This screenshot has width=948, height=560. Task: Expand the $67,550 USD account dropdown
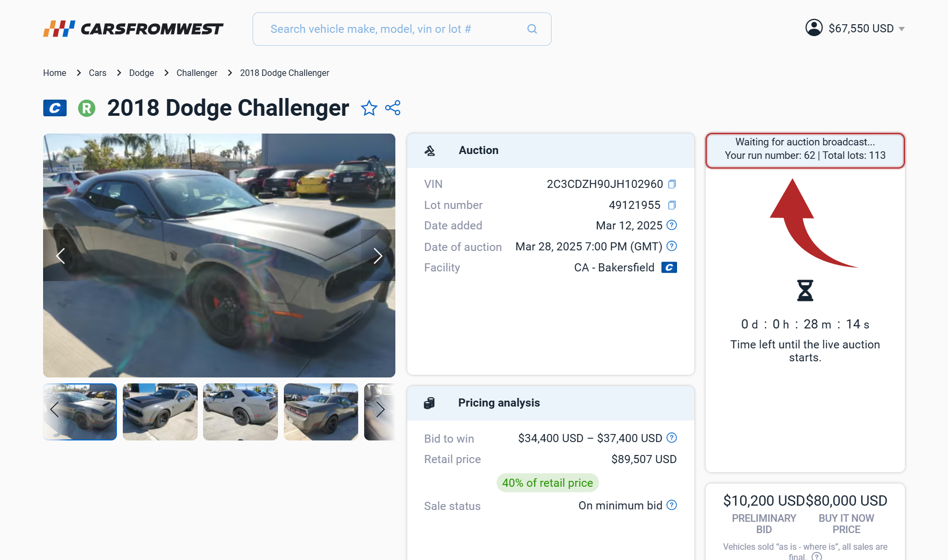point(902,29)
